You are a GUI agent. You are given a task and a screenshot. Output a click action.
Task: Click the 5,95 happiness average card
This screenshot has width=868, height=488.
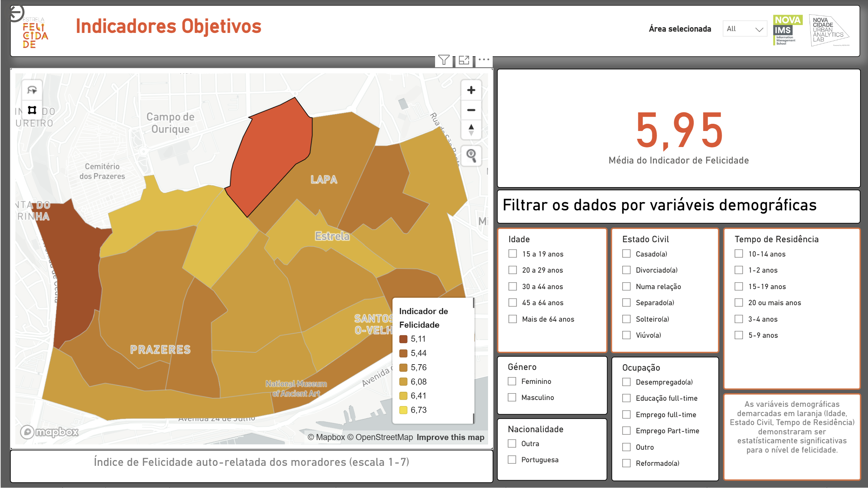click(x=679, y=128)
